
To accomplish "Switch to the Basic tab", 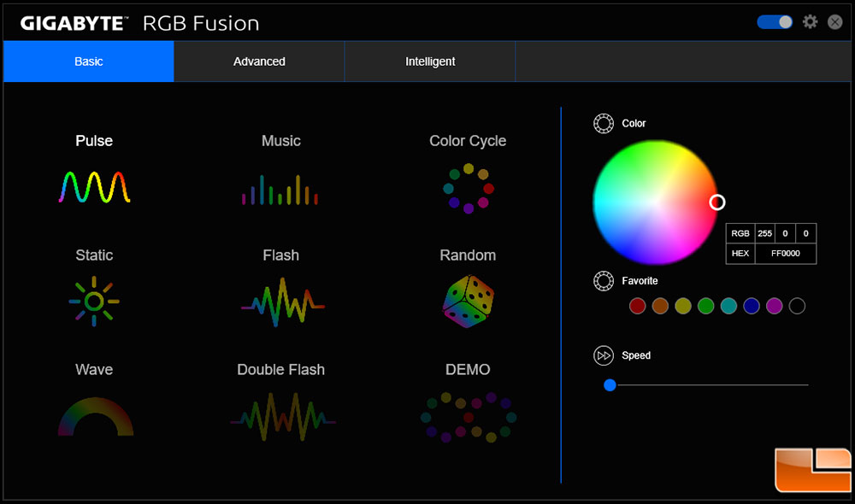I will click(x=89, y=62).
